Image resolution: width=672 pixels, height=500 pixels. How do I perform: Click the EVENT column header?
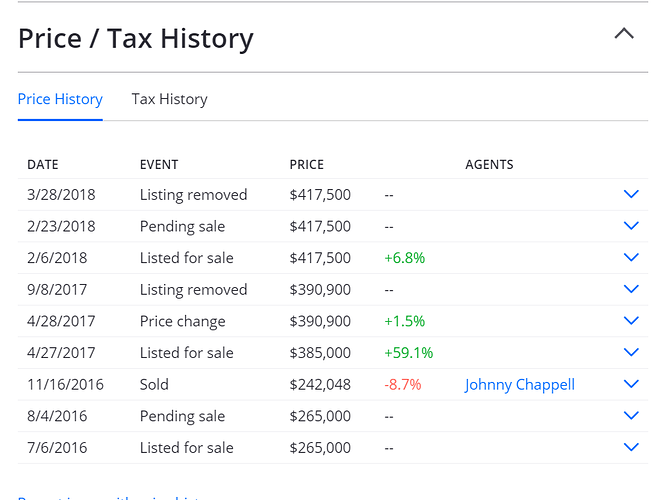(159, 165)
